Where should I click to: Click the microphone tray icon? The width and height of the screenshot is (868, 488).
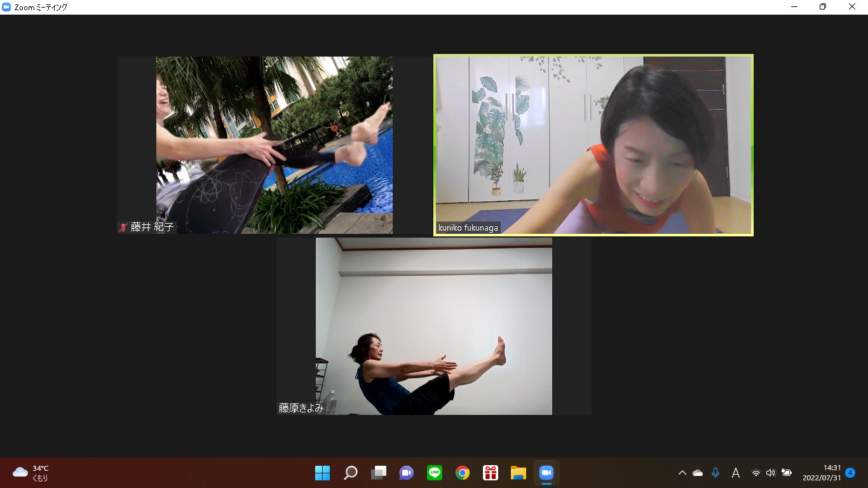tap(715, 473)
